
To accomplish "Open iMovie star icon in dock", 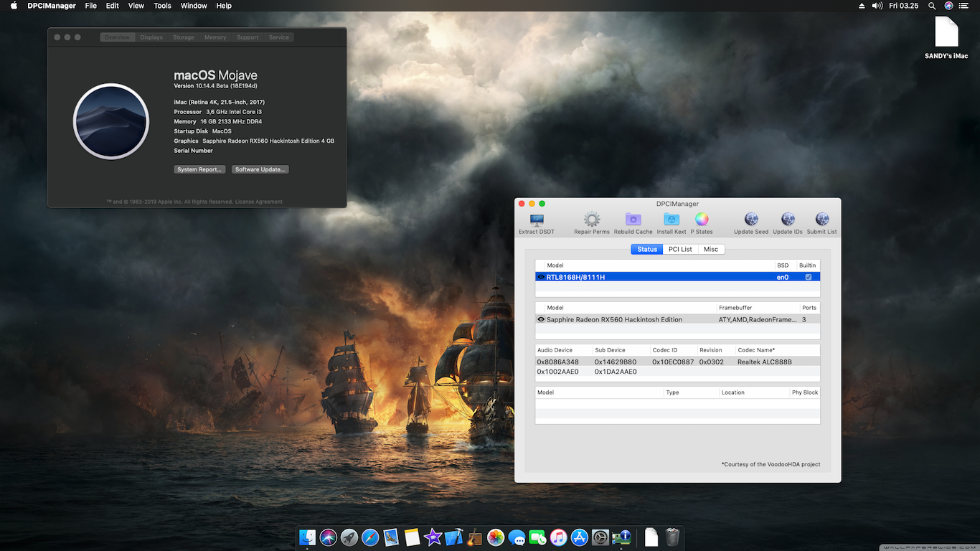I will coord(433,537).
